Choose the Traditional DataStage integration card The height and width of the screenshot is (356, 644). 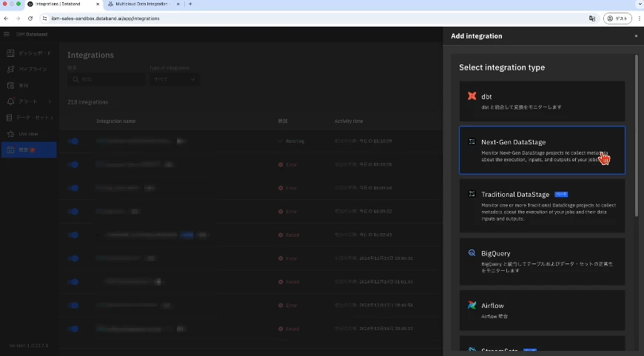pos(542,205)
